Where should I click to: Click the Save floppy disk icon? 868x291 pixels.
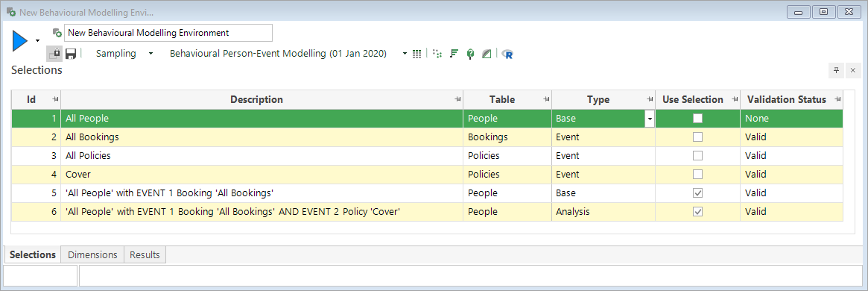pyautogui.click(x=71, y=54)
